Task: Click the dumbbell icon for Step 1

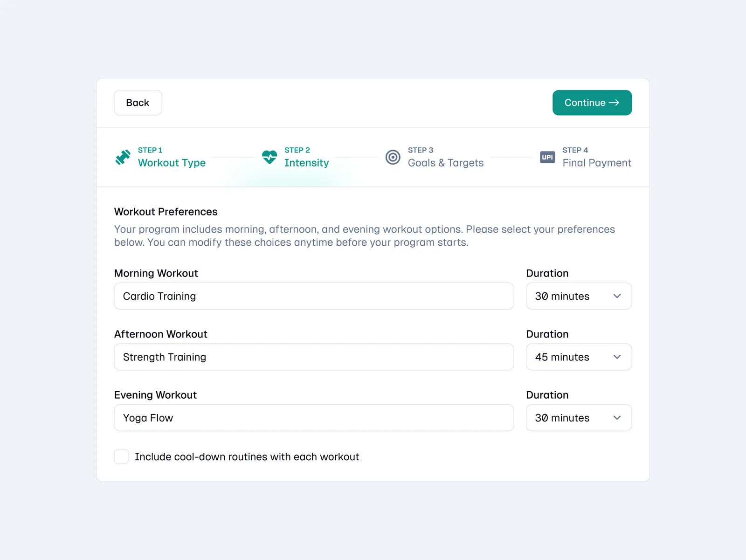Action: click(x=123, y=157)
